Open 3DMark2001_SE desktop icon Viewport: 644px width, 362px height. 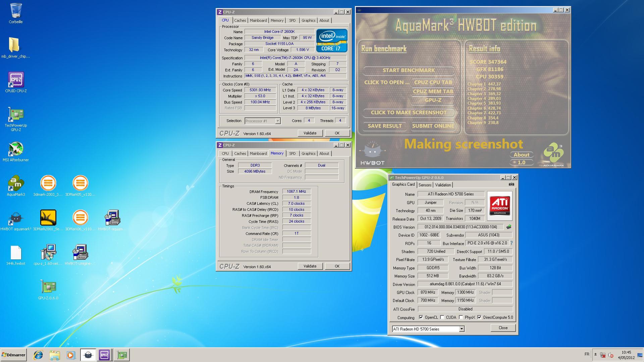pyautogui.click(x=48, y=220)
